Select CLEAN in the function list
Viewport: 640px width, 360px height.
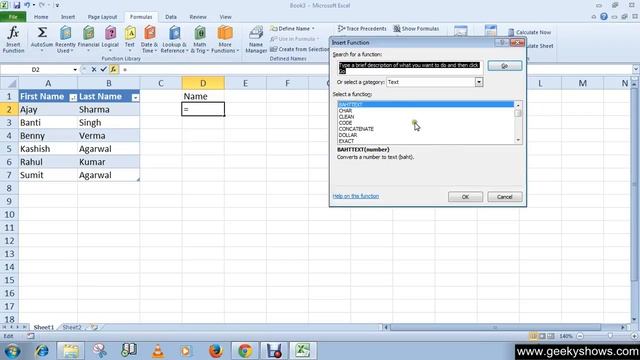coord(346,117)
